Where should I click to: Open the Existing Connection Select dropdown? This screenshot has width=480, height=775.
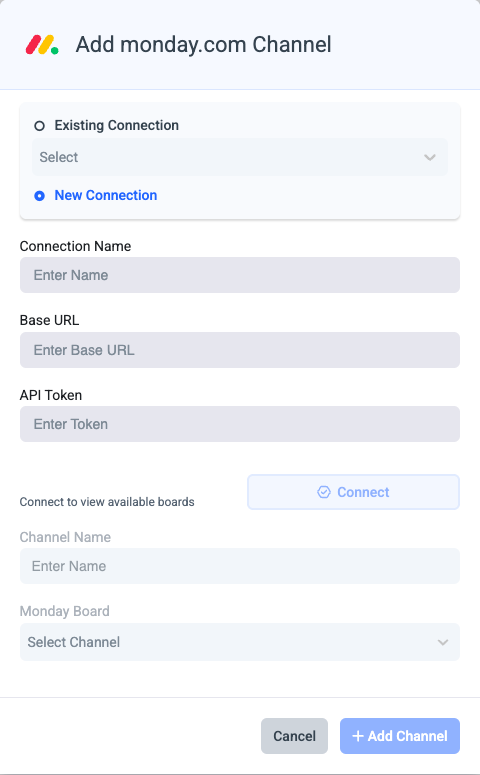(240, 157)
